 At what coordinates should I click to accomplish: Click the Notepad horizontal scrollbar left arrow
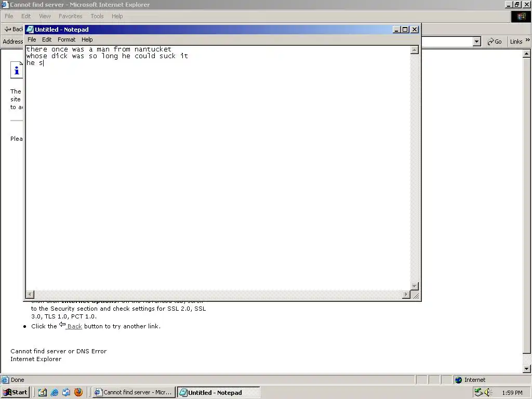tap(30, 294)
